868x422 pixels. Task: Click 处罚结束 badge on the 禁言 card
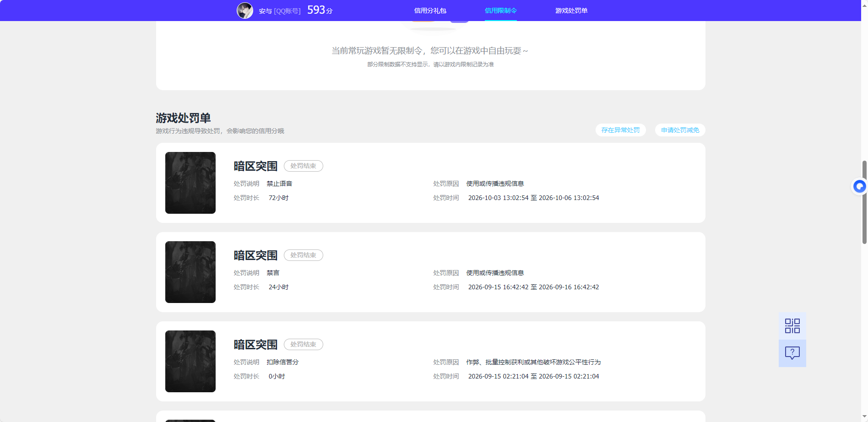pos(303,255)
